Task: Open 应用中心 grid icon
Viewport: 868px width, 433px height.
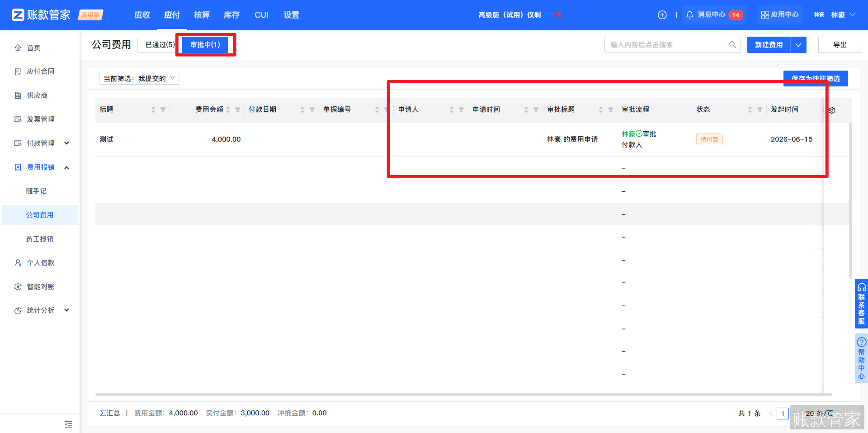Action: [x=765, y=15]
